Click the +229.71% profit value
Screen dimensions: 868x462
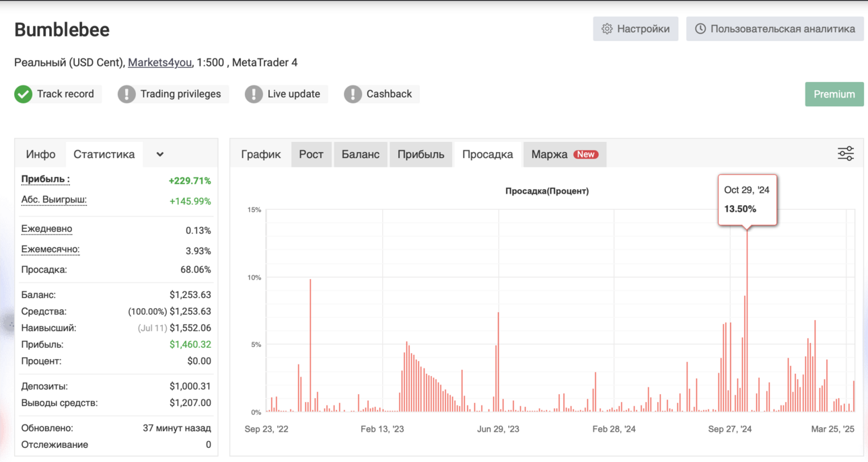click(x=190, y=181)
